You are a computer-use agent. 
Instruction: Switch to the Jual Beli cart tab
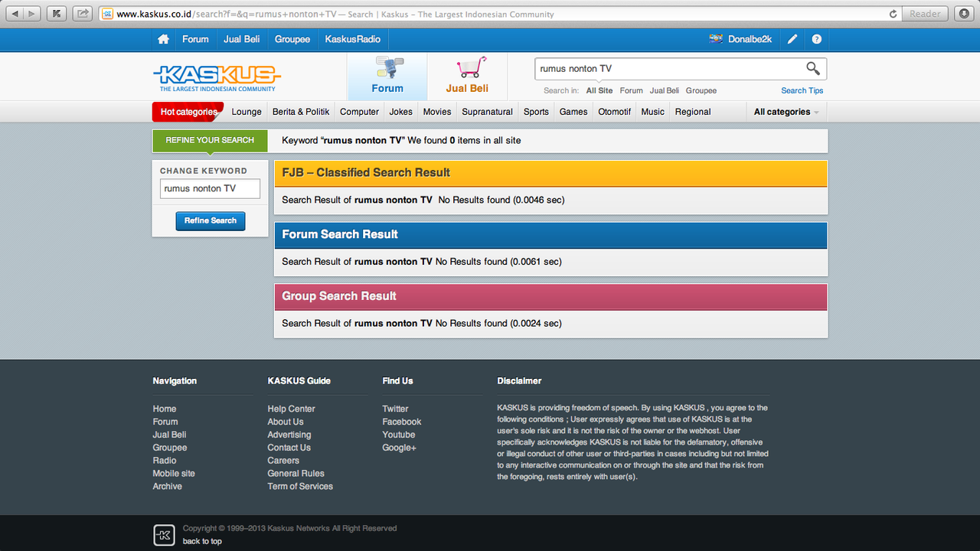coord(467,77)
